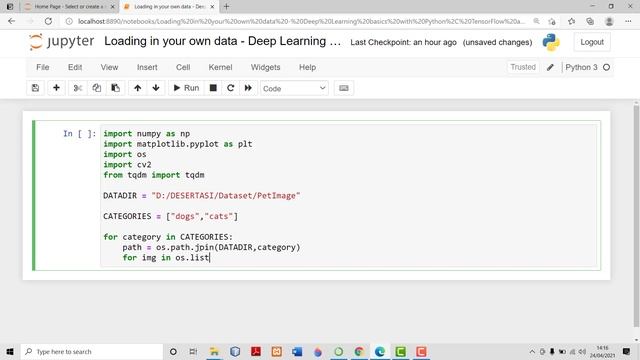Move selected cell up arrow
The height and width of the screenshot is (360, 640).
pyautogui.click(x=138, y=88)
